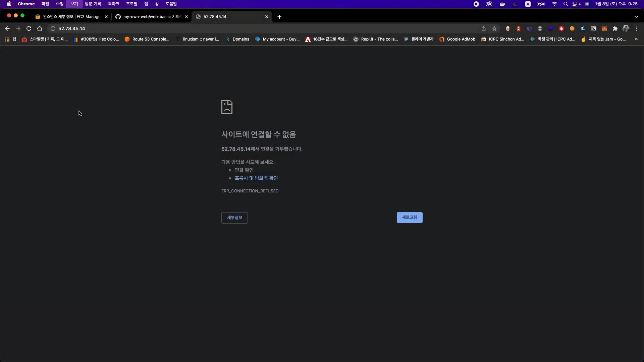Click the 새로고침 reload button
This screenshot has height=362, width=644.
point(409,218)
